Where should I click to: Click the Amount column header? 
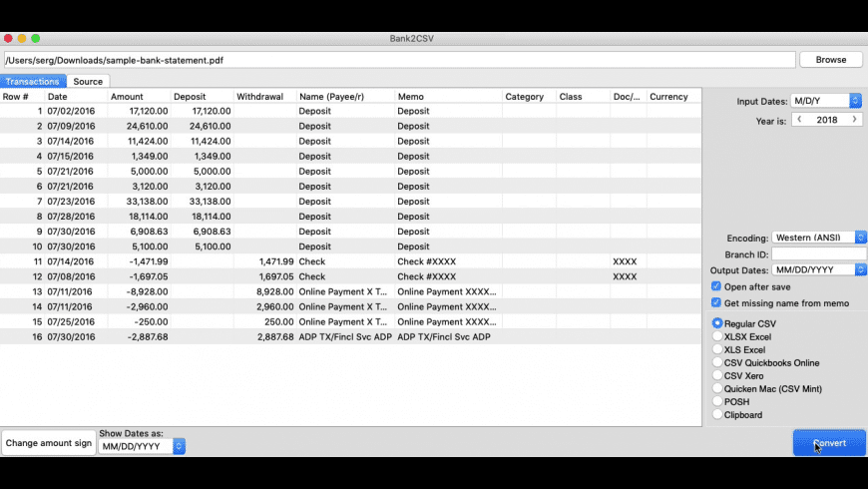(140, 97)
